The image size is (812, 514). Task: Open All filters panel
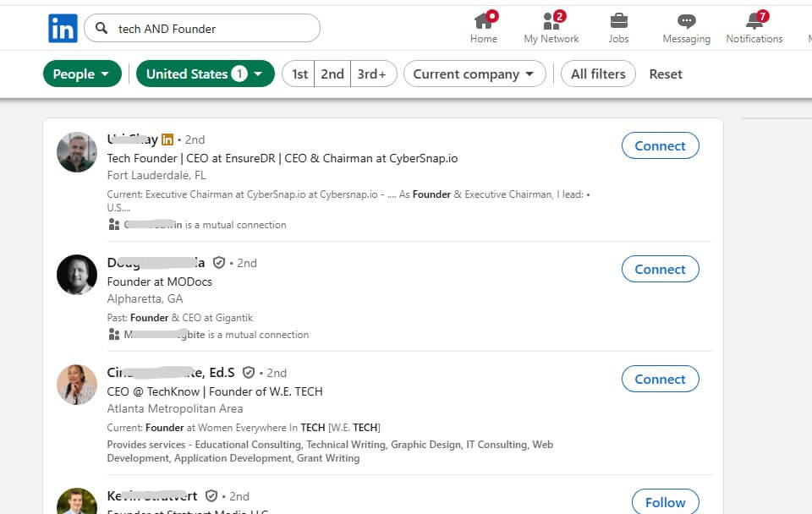coord(598,74)
